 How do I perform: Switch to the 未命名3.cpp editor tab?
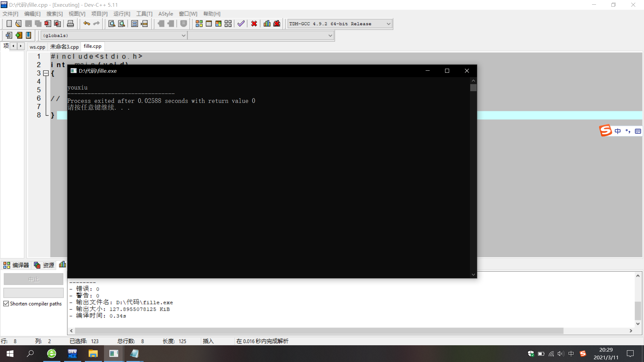tap(64, 47)
